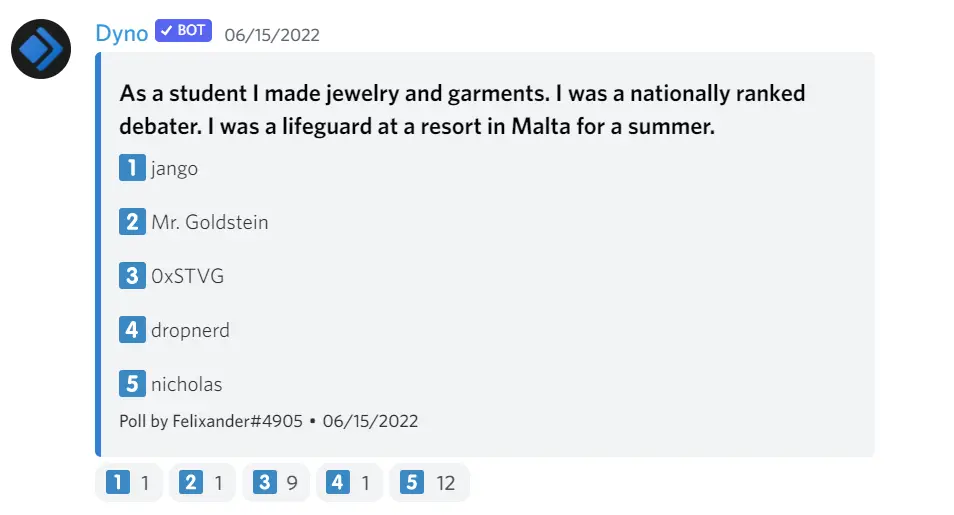
Task: Click the poll option text 'nicholas'
Action: point(187,384)
